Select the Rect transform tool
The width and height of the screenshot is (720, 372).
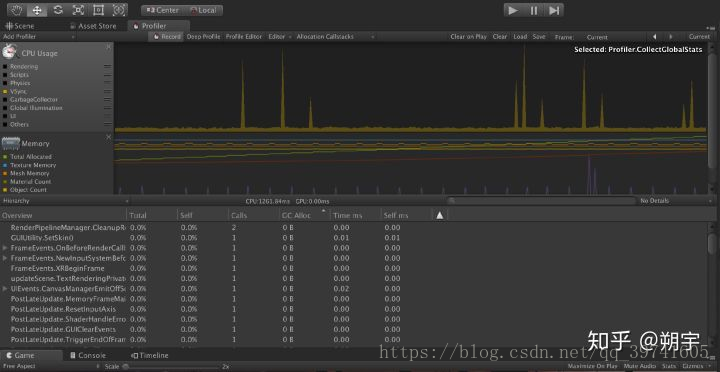coord(98,10)
